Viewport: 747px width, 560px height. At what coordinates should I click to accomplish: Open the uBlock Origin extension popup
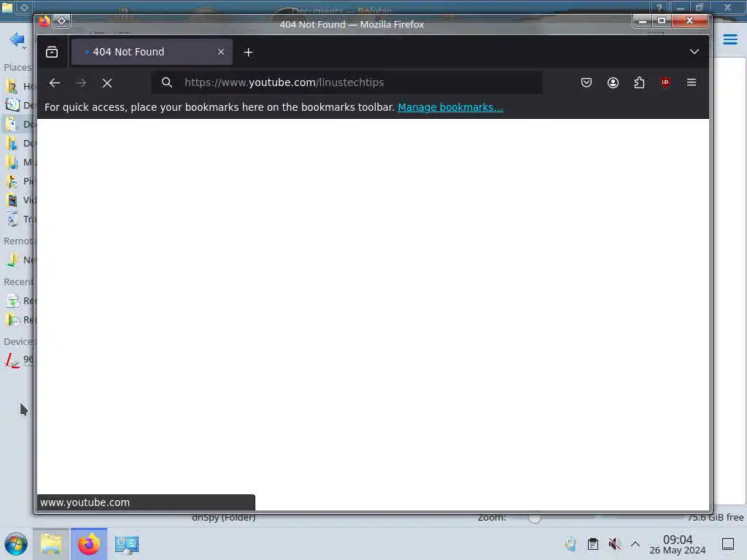[665, 82]
